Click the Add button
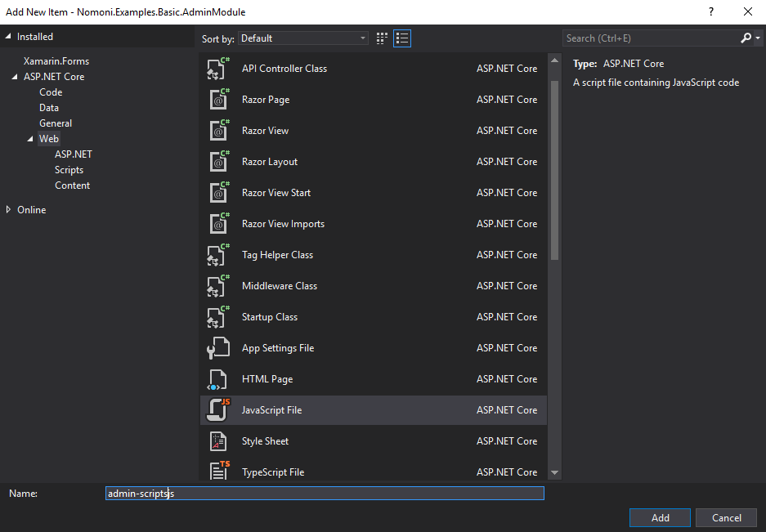The image size is (766, 532). tap(659, 517)
